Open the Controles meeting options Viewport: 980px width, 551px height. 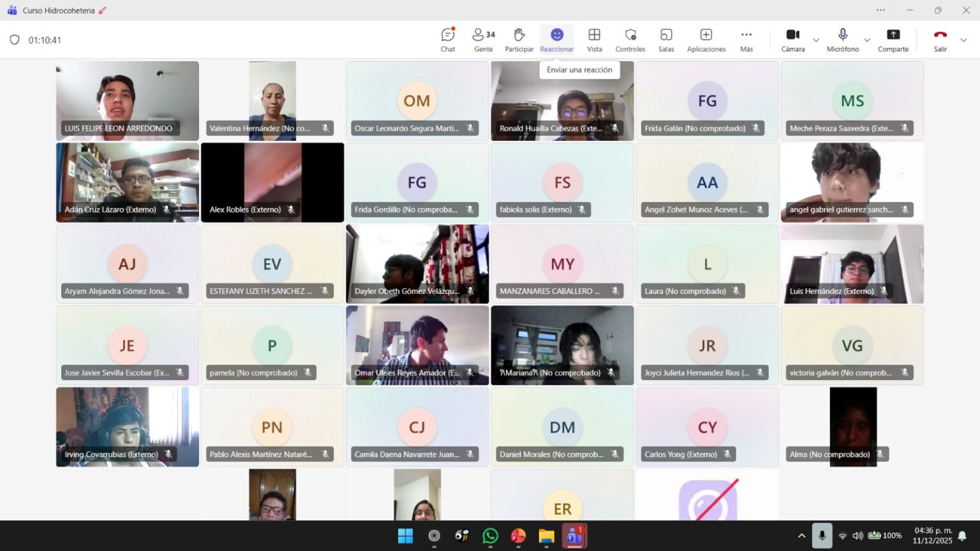pyautogui.click(x=630, y=40)
